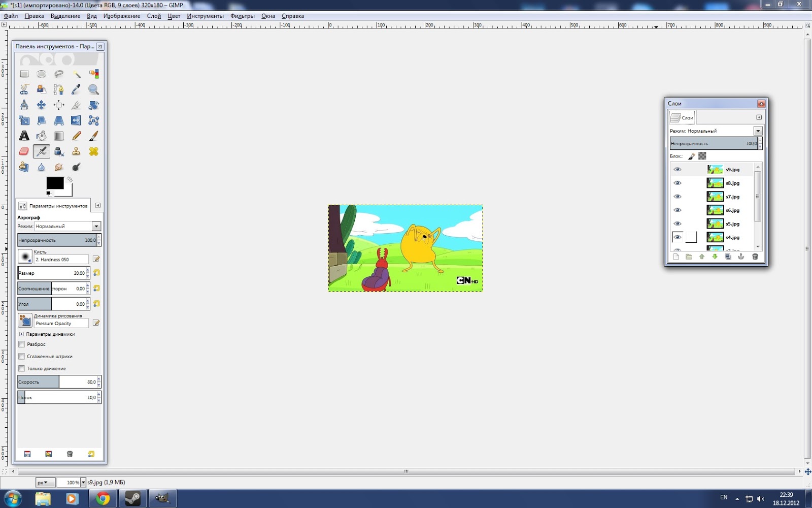Select the Alignment tool

tap(59, 105)
